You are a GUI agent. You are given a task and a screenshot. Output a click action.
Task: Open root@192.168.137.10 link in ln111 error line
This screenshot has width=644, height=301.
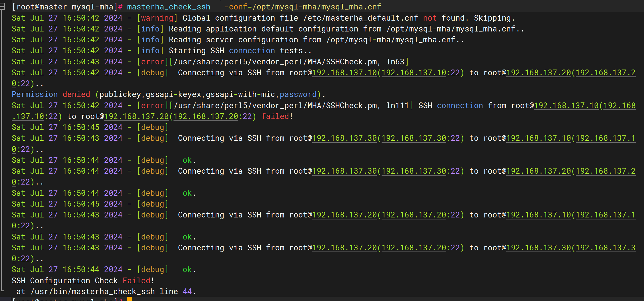pyautogui.click(x=566, y=106)
